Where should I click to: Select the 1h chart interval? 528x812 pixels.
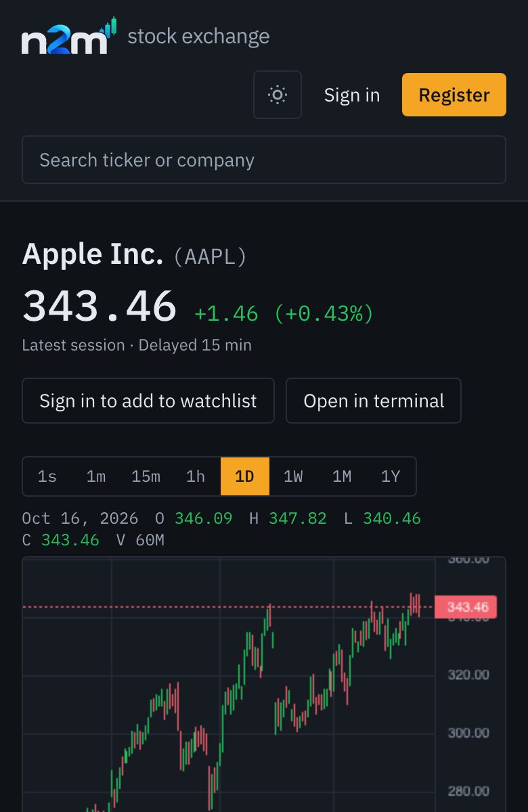[x=196, y=476]
